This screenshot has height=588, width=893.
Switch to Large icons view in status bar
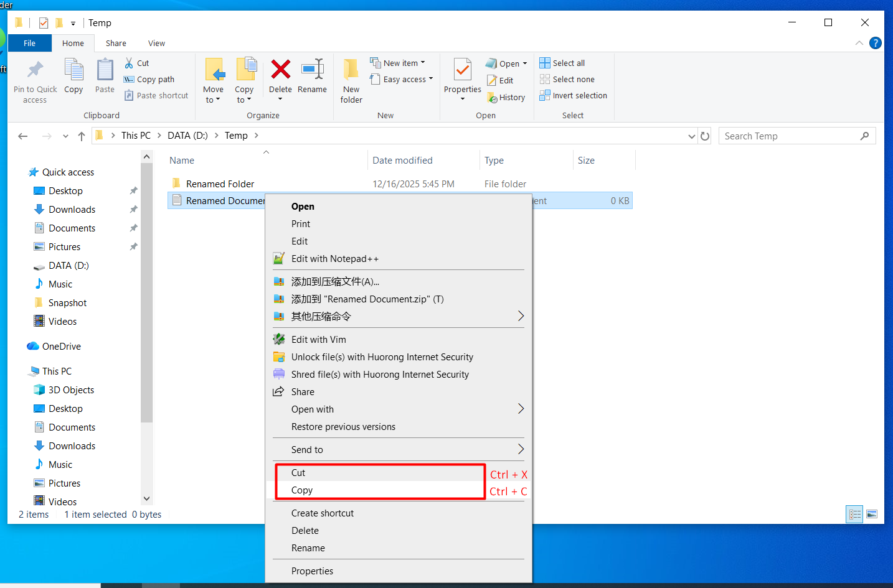872,515
